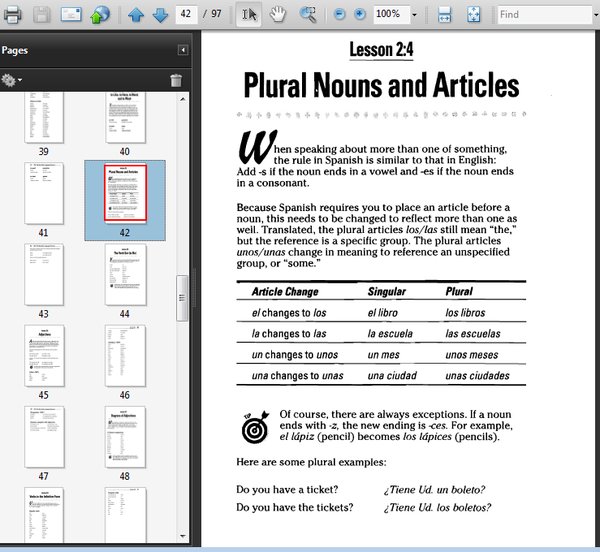Image resolution: width=600 pixels, height=552 pixels.
Task: Collapse the Pages panel with arrow button
Action: (183, 50)
